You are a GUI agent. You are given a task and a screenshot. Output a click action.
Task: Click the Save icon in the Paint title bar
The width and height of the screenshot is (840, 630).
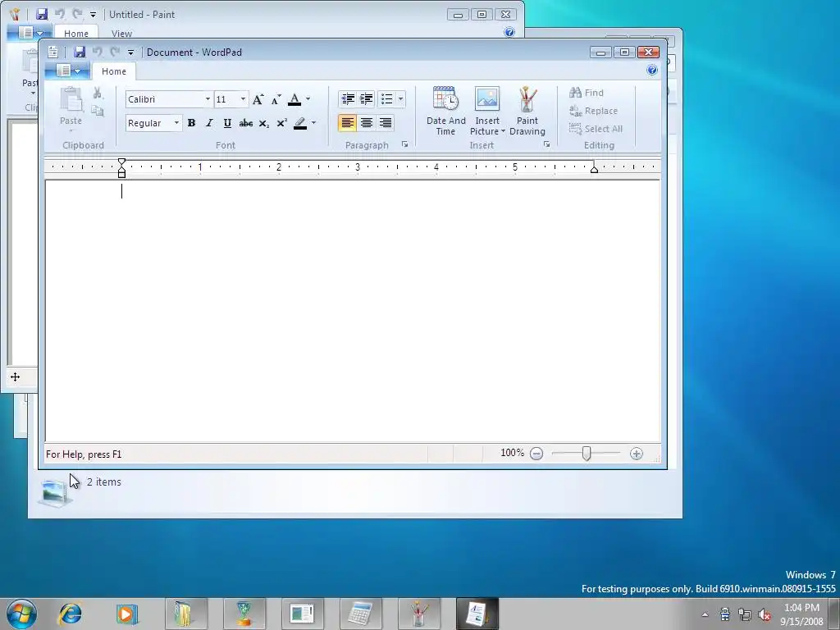click(42, 15)
